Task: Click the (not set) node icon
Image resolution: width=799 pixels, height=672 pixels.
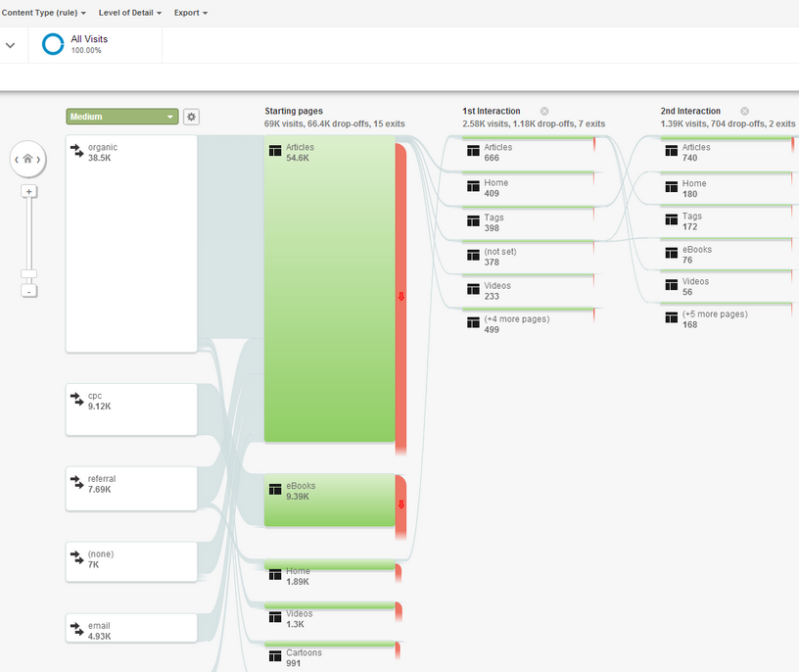Action: pos(473,254)
